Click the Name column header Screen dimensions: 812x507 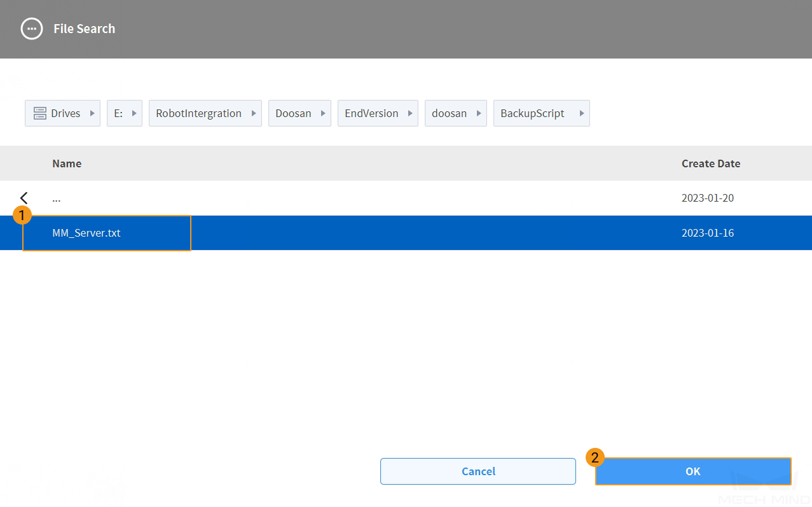[x=67, y=163]
